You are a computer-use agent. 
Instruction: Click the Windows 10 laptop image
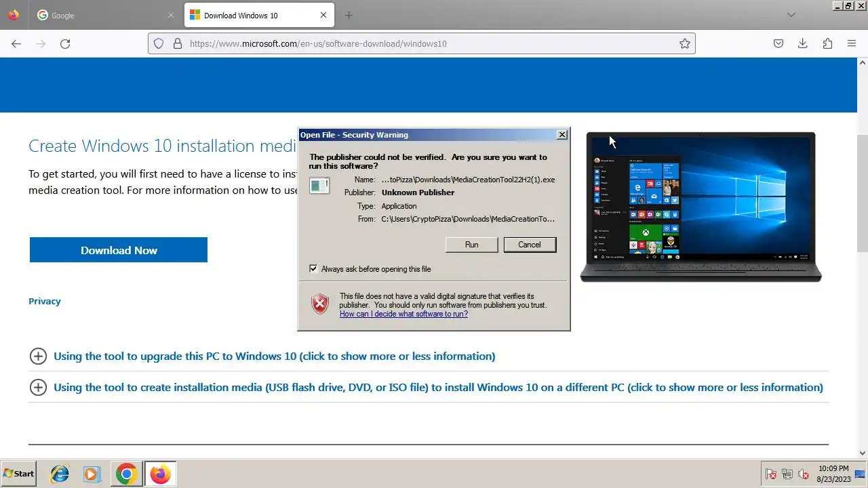[x=701, y=207]
